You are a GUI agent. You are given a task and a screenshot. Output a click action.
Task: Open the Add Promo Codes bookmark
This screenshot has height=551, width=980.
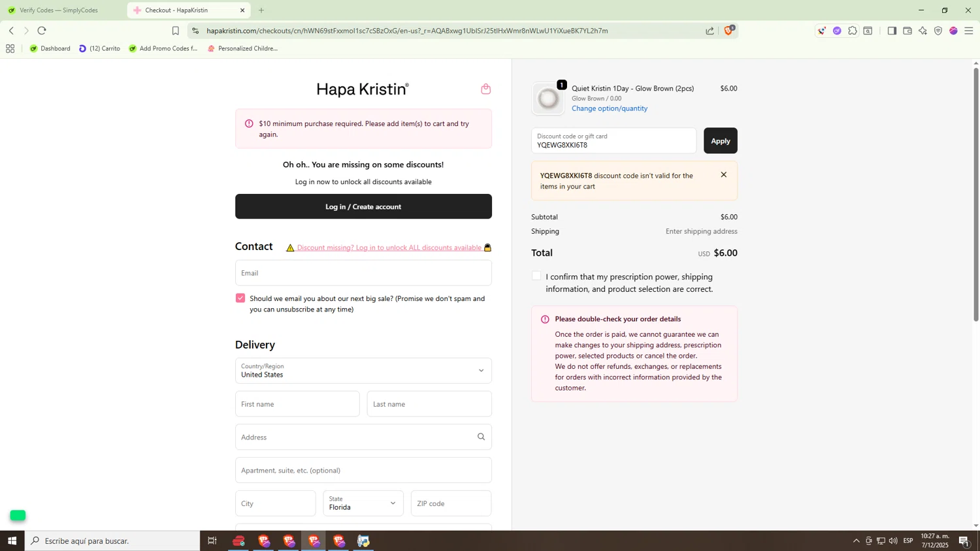pos(163,48)
